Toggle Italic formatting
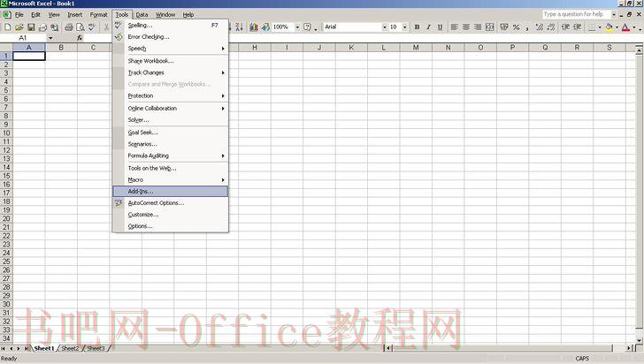The width and height of the screenshot is (644, 364). click(x=428, y=27)
